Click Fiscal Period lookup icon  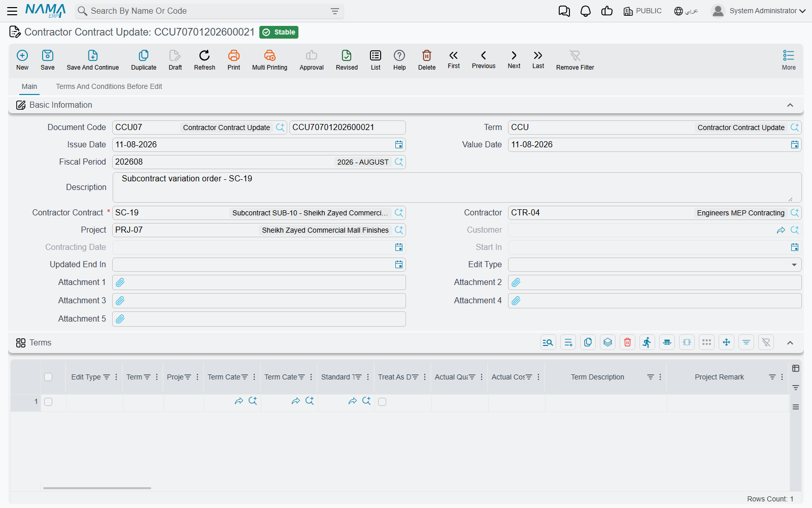(399, 162)
